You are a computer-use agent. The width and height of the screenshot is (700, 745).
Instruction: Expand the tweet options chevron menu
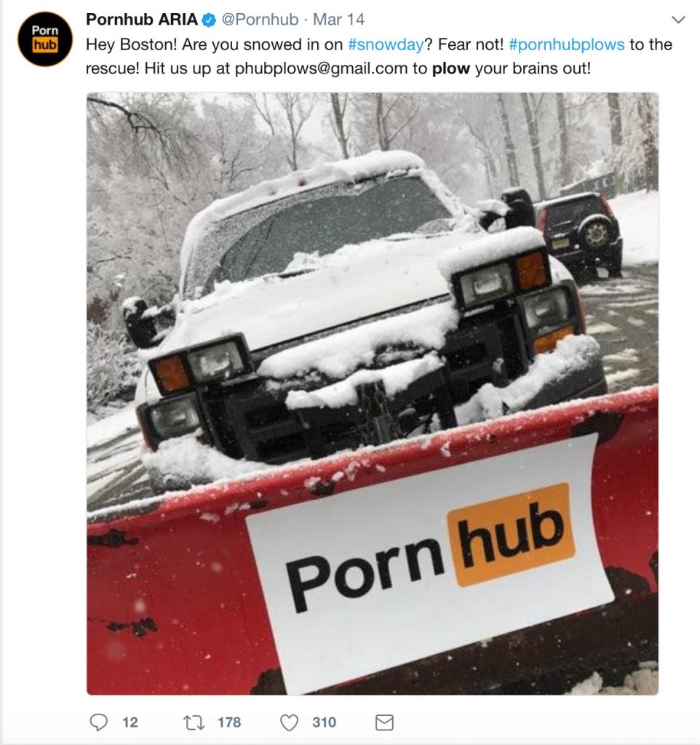tap(678, 20)
